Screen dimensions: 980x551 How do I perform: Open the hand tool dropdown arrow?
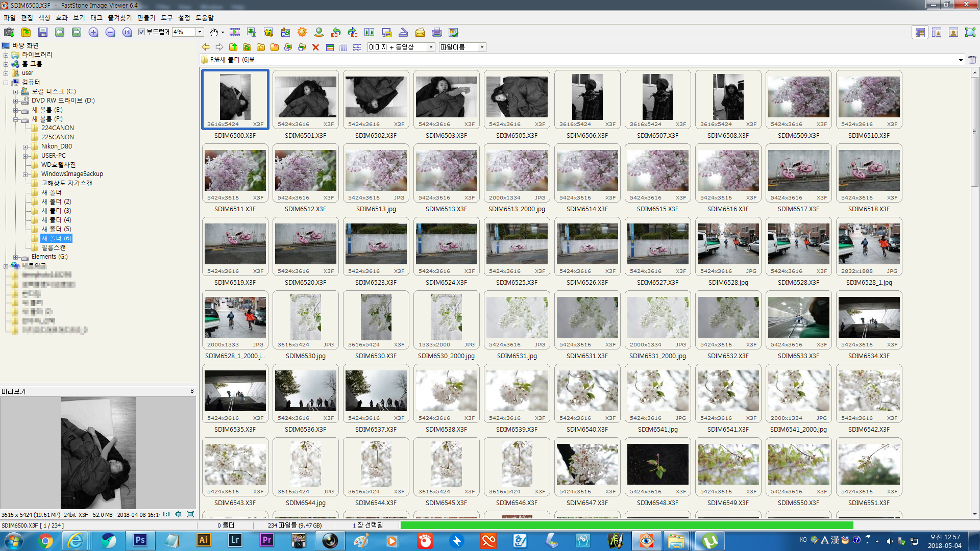[223, 32]
